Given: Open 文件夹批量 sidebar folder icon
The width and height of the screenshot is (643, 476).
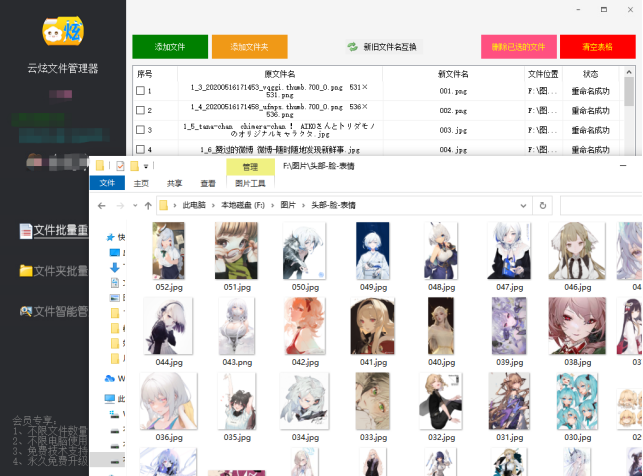Looking at the screenshot, I should pyautogui.click(x=26, y=271).
